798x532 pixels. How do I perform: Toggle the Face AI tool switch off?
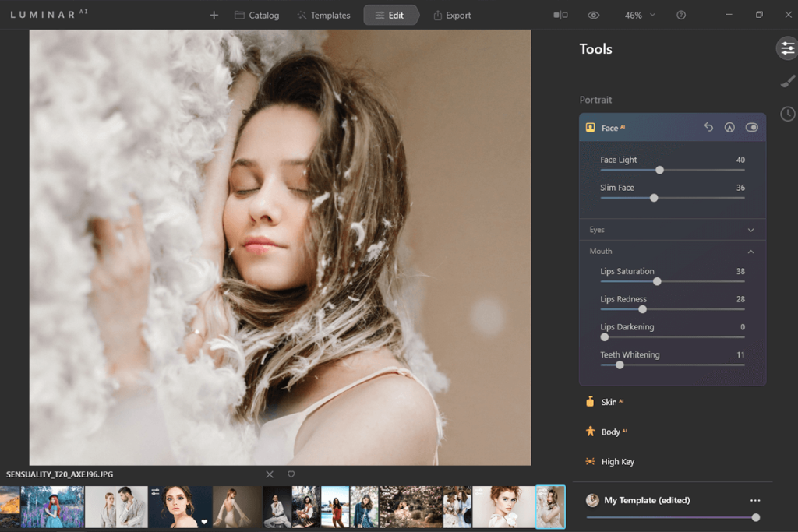751,127
